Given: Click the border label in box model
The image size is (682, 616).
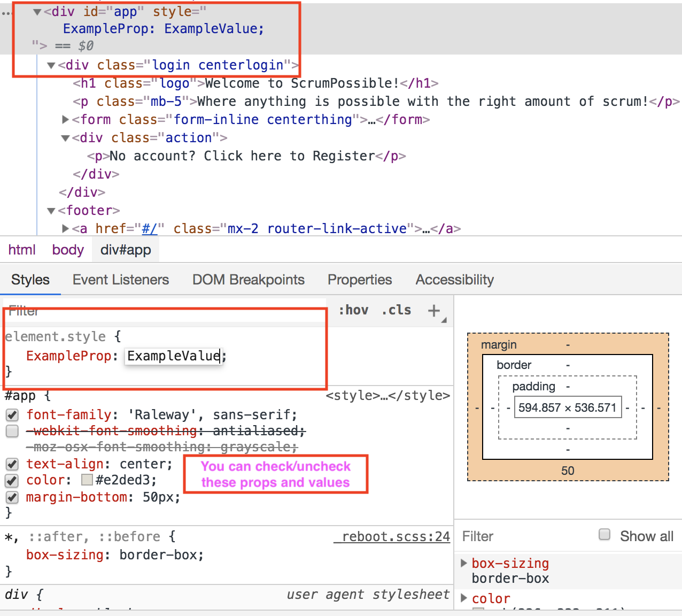Looking at the screenshot, I should pyautogui.click(x=514, y=365).
